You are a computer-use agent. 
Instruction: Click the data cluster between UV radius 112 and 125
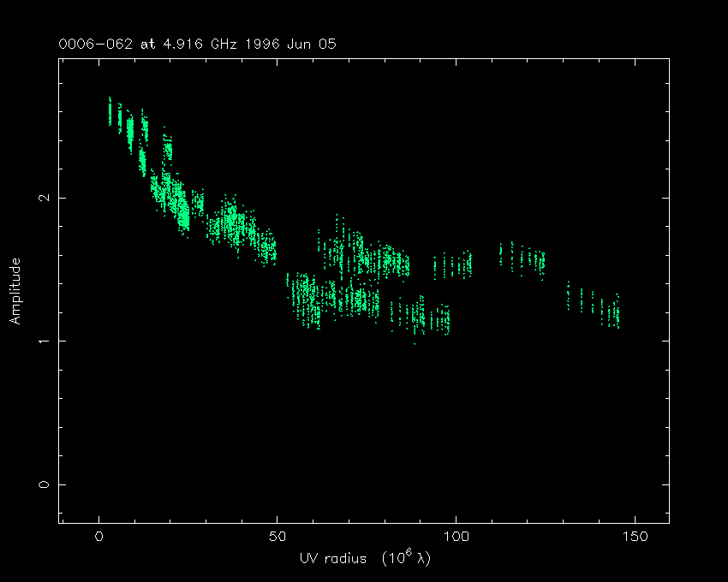pyautogui.click(x=522, y=257)
